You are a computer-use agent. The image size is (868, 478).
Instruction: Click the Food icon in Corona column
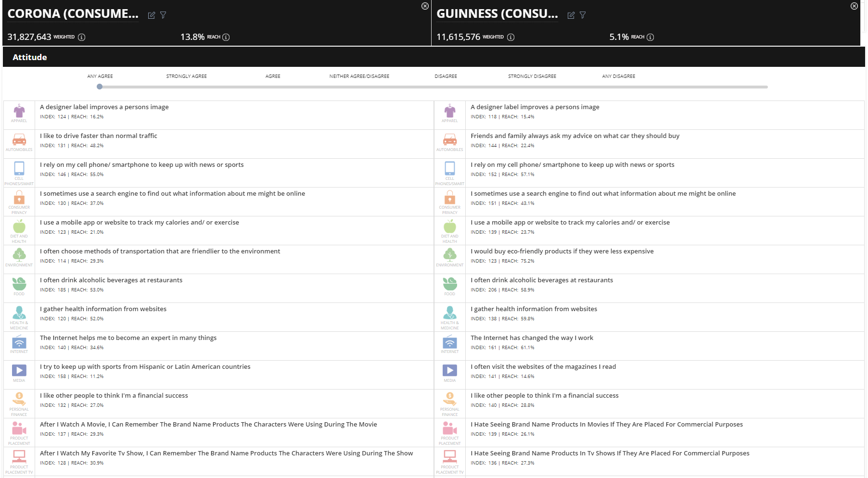(19, 284)
